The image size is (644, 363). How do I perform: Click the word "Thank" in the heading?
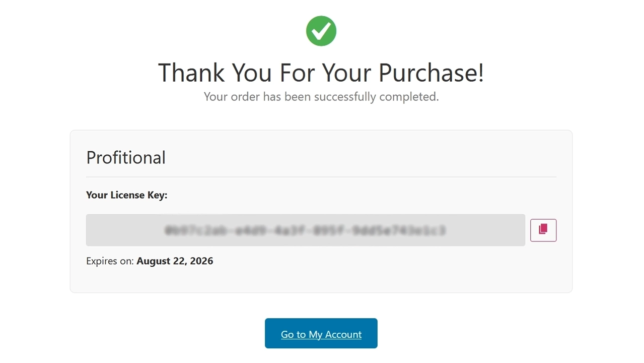coord(191,73)
